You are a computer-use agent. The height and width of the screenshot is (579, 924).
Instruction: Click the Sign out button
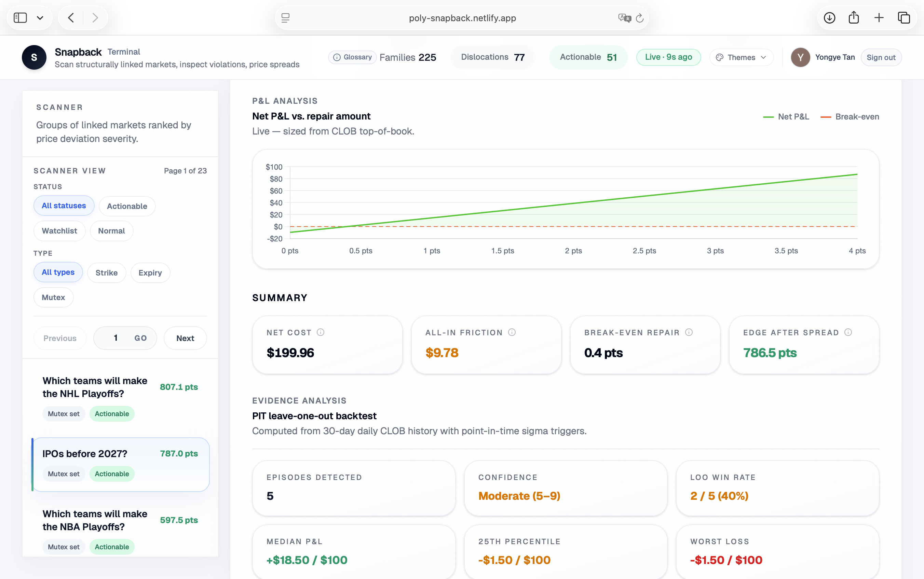[x=881, y=57]
